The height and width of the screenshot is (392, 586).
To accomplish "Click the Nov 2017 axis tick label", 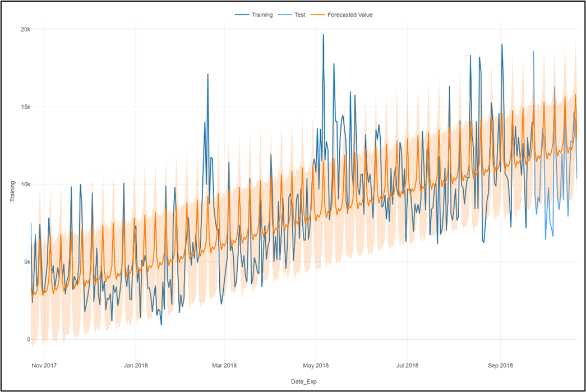I will coord(44,365).
